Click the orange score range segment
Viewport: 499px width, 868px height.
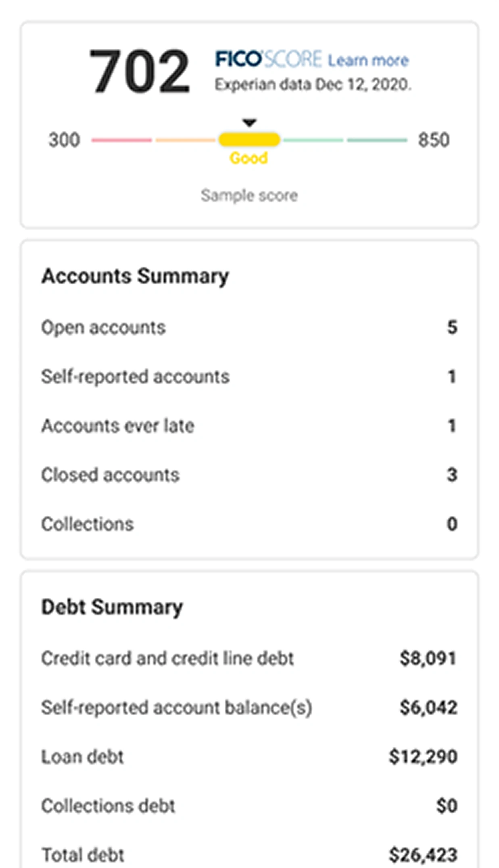tap(186, 140)
